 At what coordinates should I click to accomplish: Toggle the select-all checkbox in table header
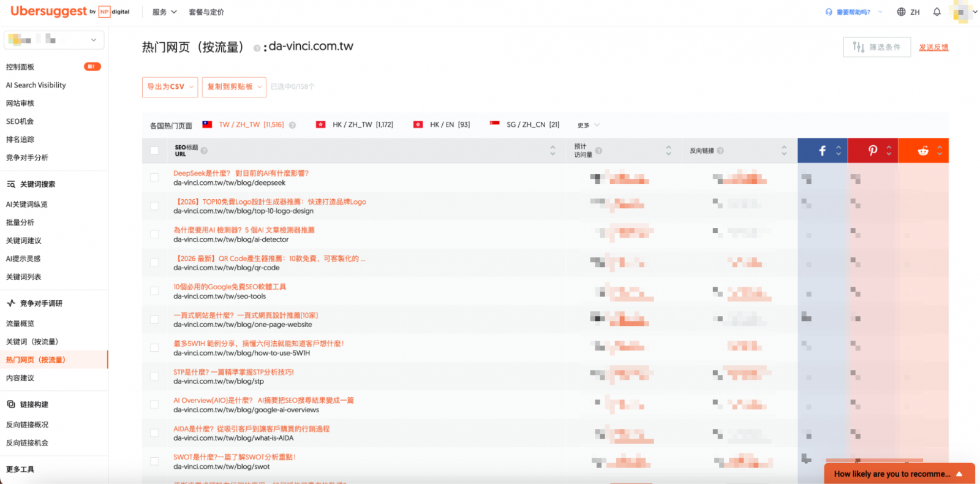click(x=154, y=151)
